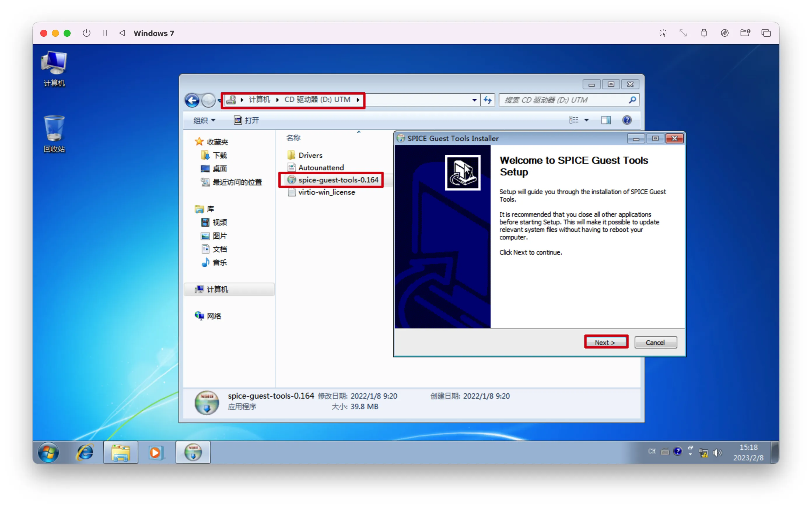812x507 pixels.
Task: Open Internet Explorer from taskbar
Action: [x=85, y=452]
